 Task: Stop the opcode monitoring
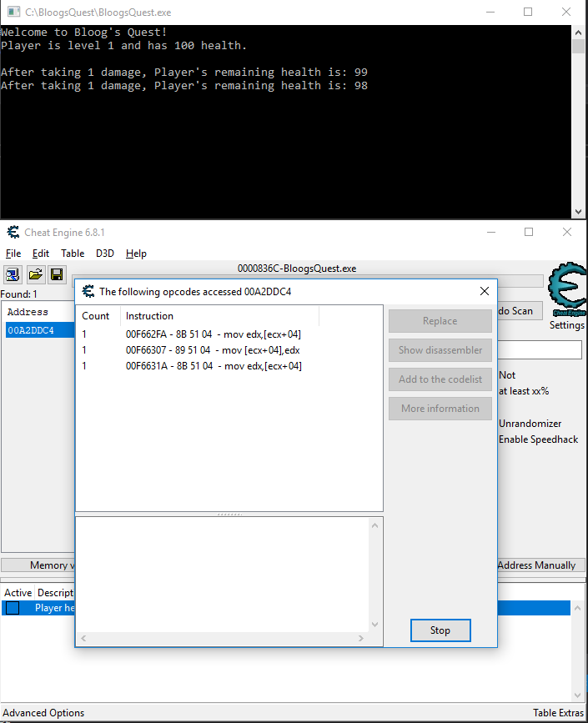pos(440,630)
